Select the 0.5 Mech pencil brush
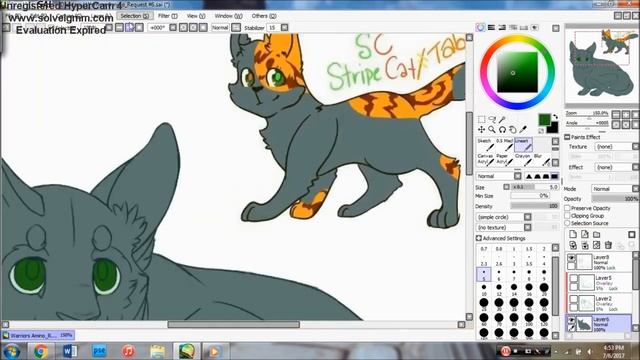 504,144
